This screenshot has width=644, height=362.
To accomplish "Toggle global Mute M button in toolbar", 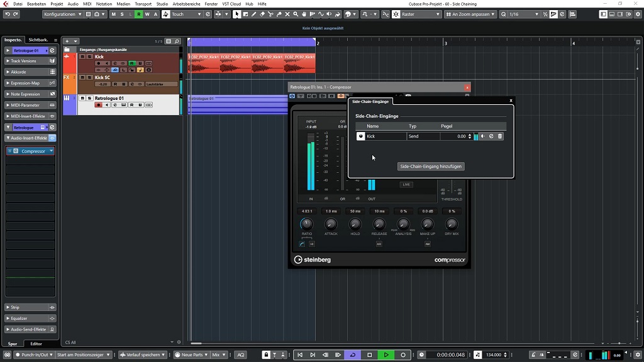I will [x=114, y=14].
